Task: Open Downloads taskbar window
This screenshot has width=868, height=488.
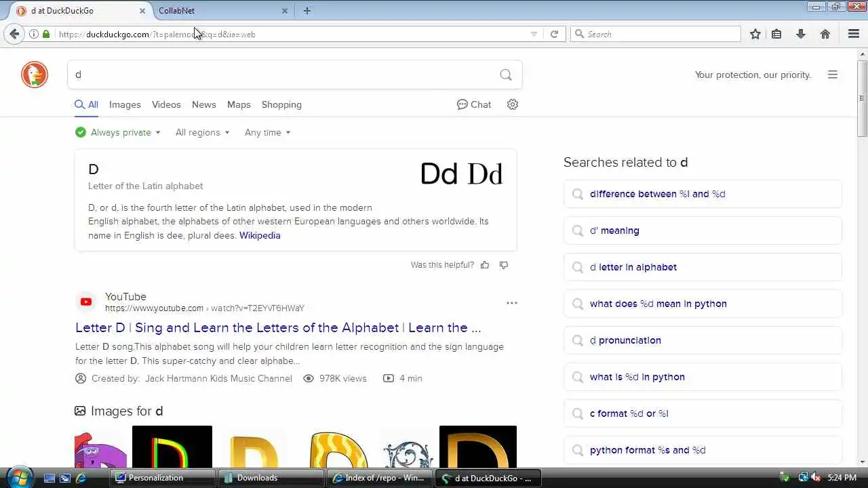Action: [271, 478]
